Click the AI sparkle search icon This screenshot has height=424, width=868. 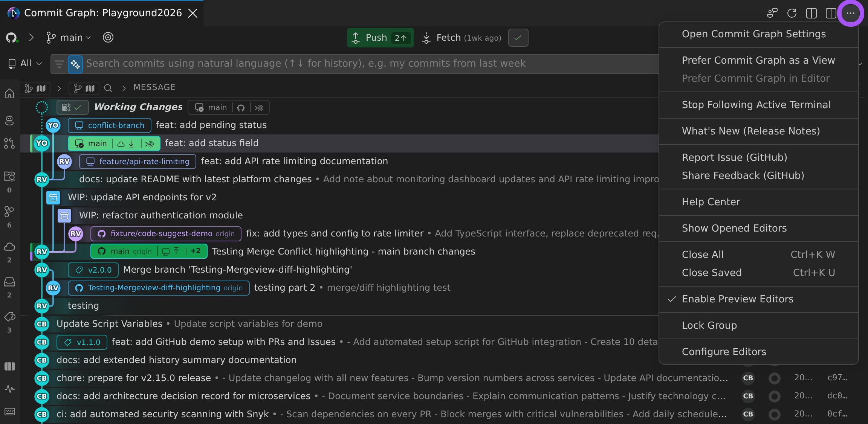(75, 64)
